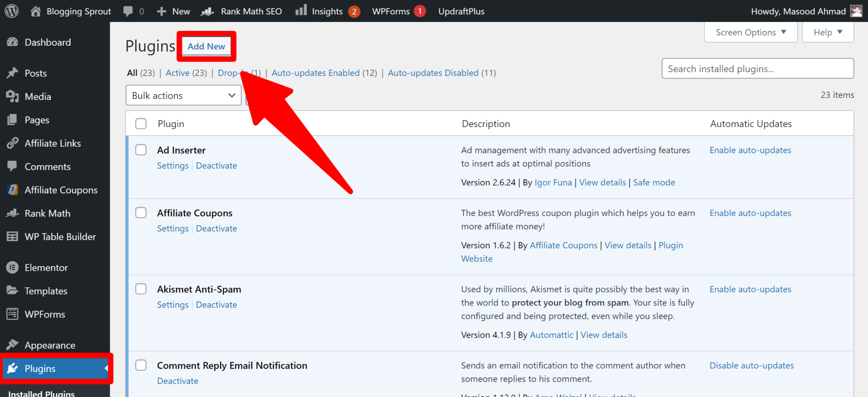Deactivate the Affiliate Coupons plugin
The width and height of the screenshot is (868, 397).
(216, 228)
